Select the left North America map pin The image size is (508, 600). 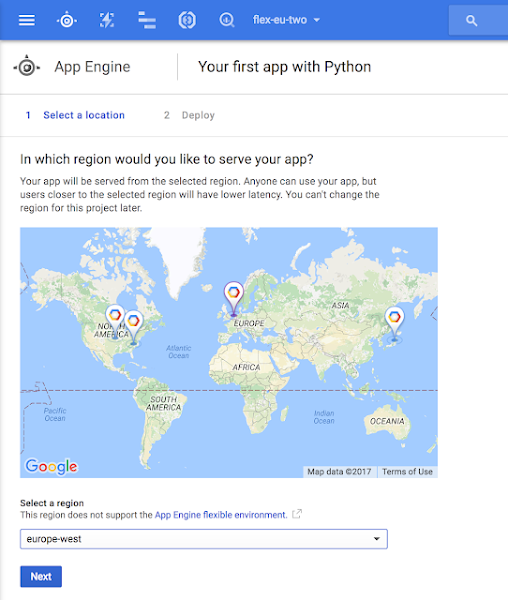pos(114,321)
